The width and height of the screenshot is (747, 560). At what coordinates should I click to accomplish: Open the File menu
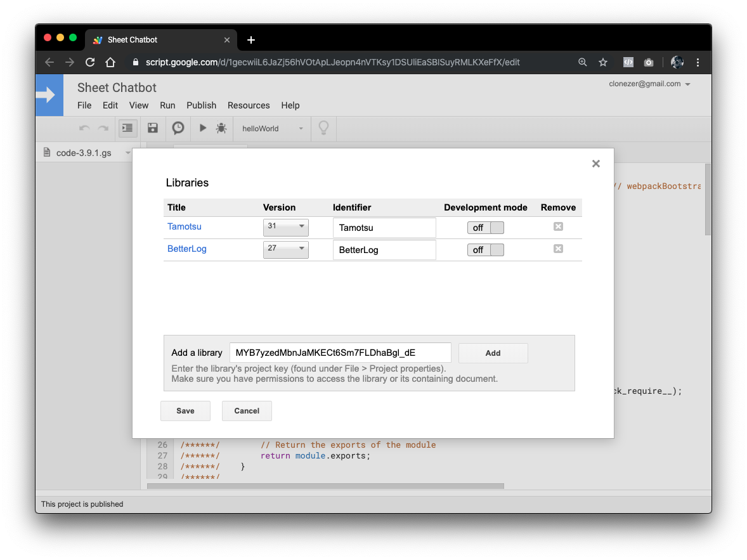84,105
